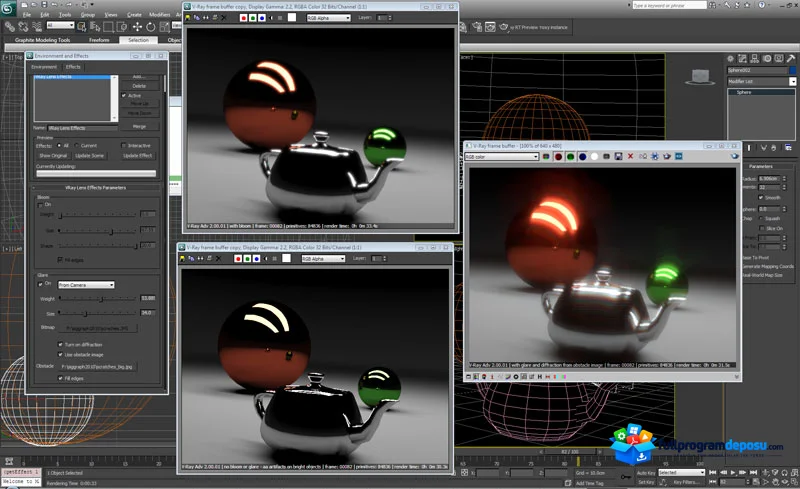This screenshot has width=800, height=489.
Task: Switch to Environment tab in Environment and Effects
Action: click(x=44, y=67)
